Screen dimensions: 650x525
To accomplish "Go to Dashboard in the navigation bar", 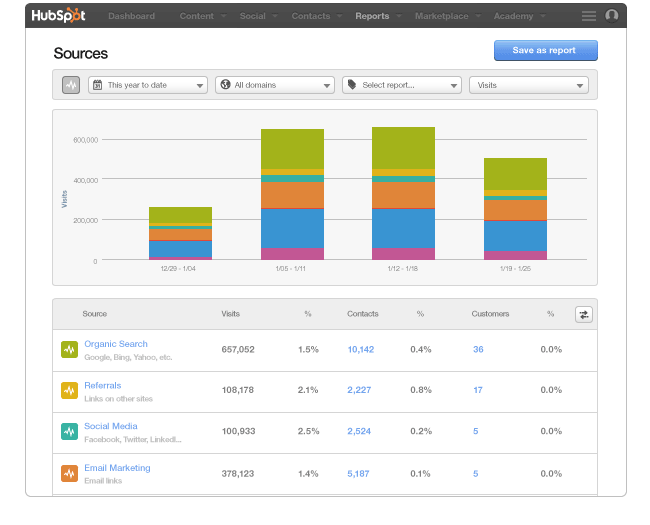I will (x=131, y=16).
